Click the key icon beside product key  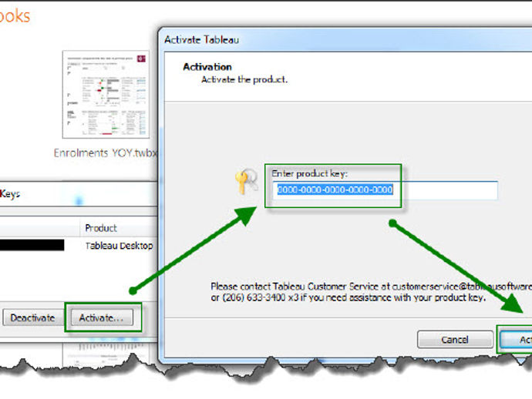(246, 181)
